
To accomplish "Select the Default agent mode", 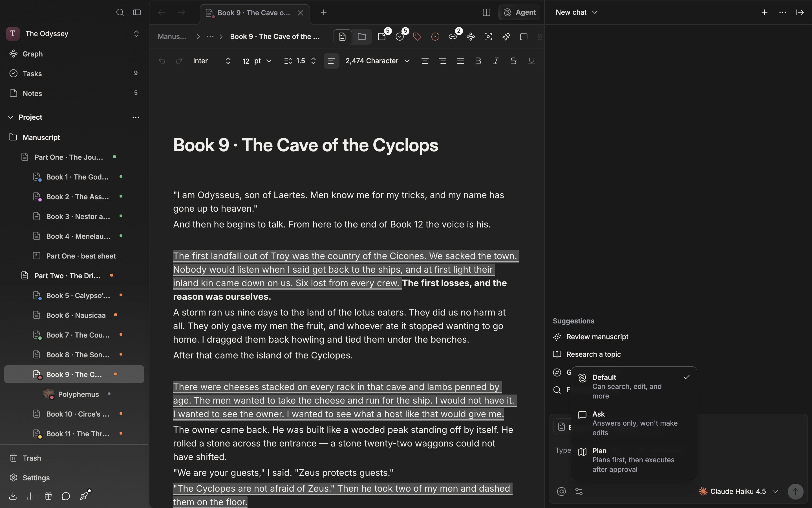I will click(634, 386).
